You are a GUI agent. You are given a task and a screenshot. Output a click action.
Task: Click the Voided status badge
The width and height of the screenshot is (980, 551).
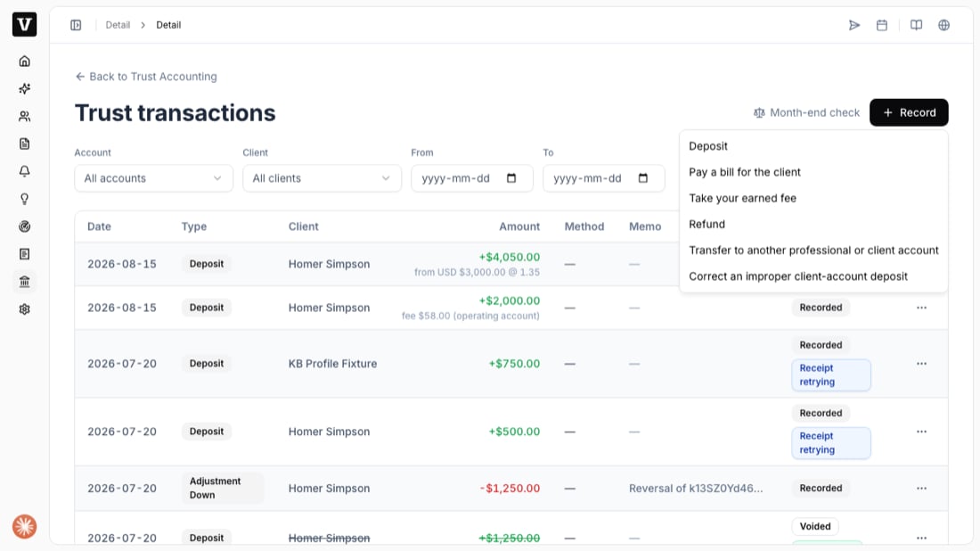[x=815, y=526]
